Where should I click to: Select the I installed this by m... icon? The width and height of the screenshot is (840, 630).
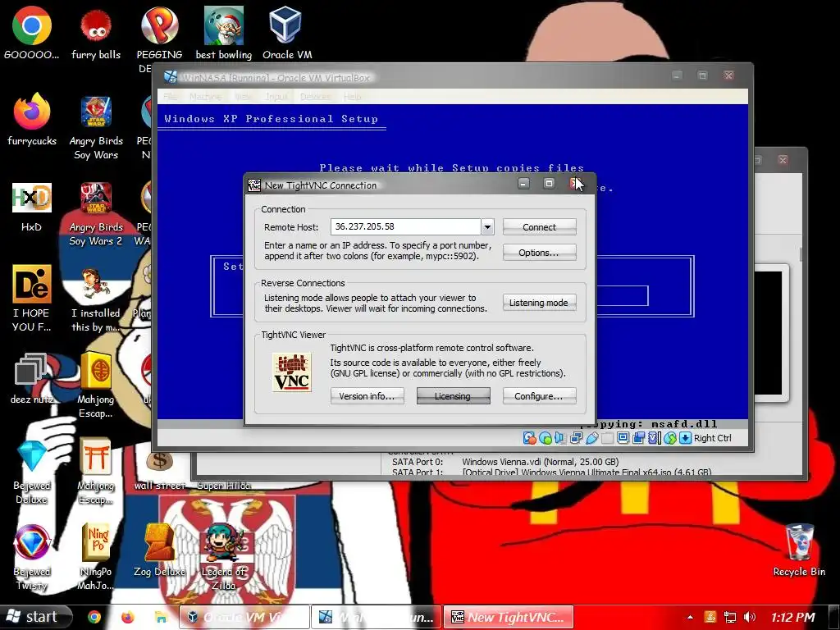[x=96, y=300]
